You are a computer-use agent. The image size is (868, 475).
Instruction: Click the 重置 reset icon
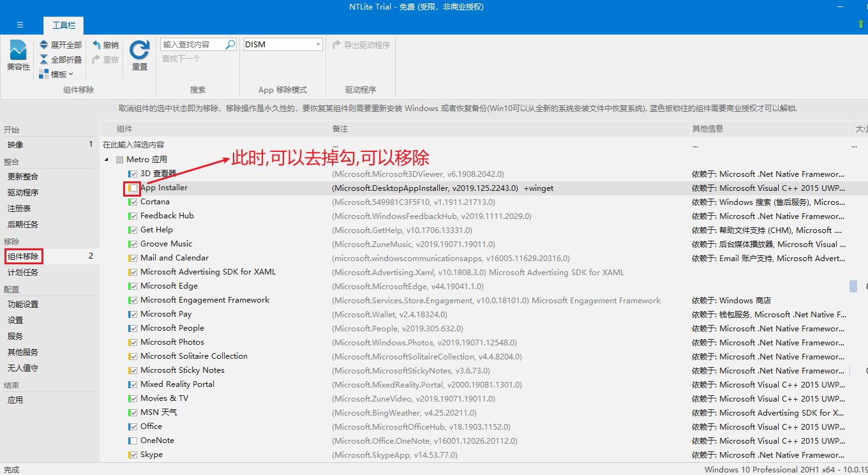coord(139,50)
